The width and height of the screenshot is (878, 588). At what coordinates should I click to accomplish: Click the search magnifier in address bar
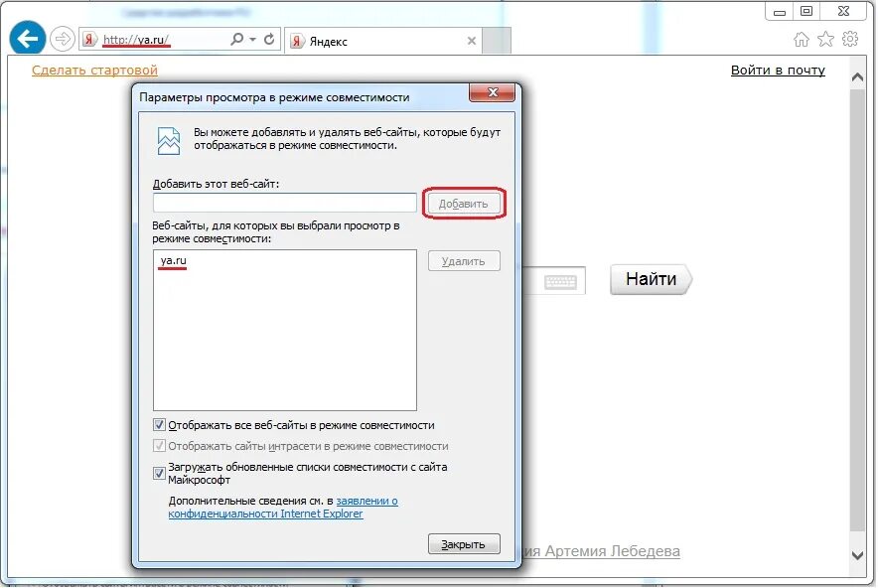(x=237, y=39)
